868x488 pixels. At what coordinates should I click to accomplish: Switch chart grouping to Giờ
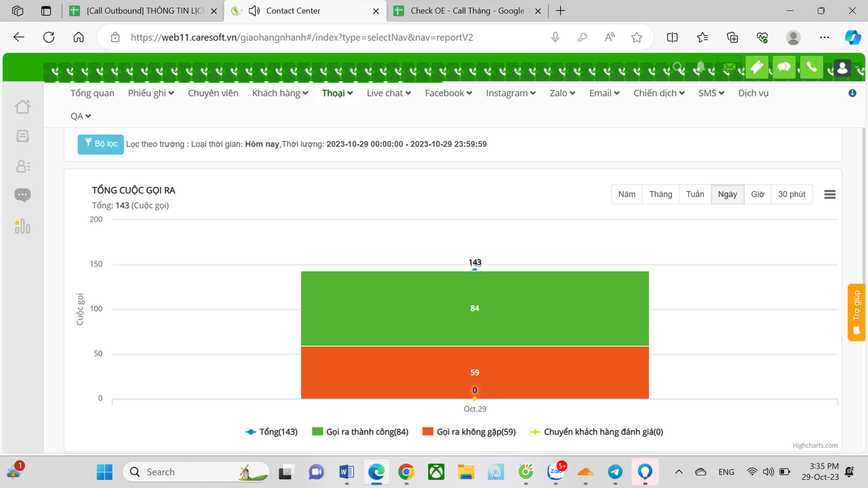tap(757, 195)
